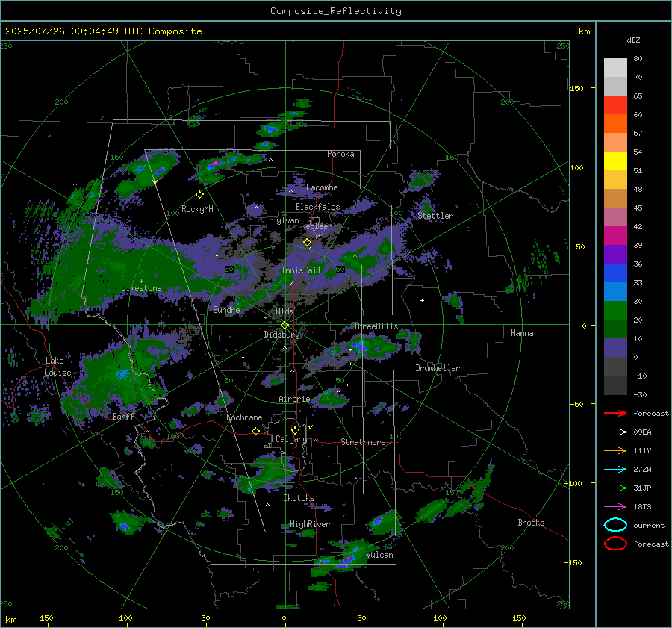Click the magenta 18TS arrow legend icon
The image size is (672, 628).
tap(615, 507)
